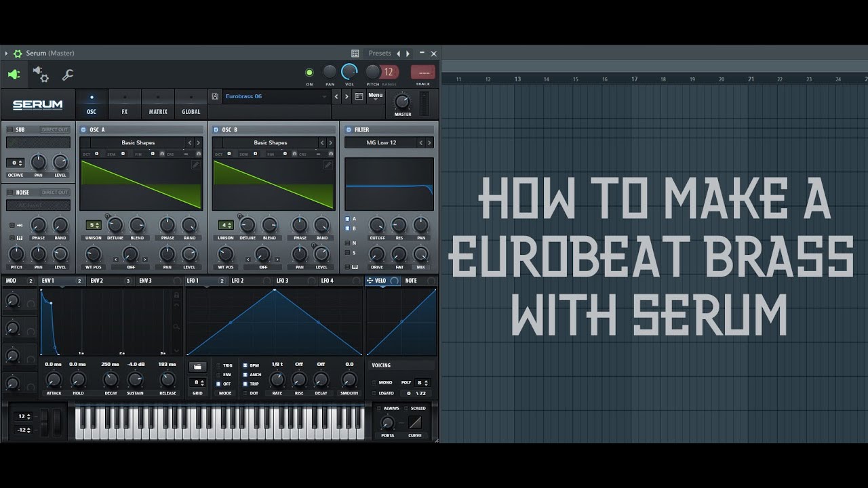Image resolution: width=868 pixels, height=488 pixels.
Task: Click the green plugin editor icon
Action: point(14,75)
